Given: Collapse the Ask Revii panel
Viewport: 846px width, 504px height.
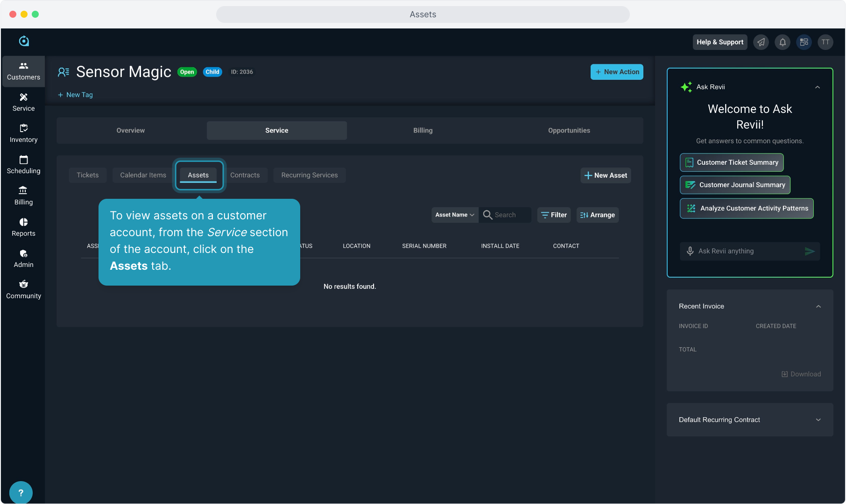Looking at the screenshot, I should tap(818, 87).
